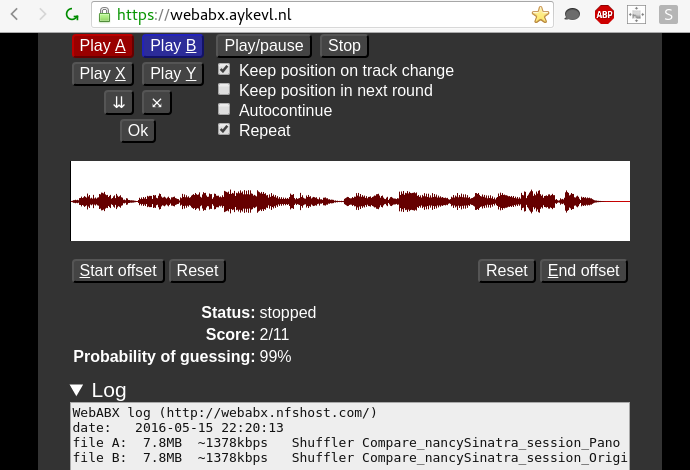Screen dimensions: 690x470
Task: Click the file B log line
Action: (x=350, y=458)
